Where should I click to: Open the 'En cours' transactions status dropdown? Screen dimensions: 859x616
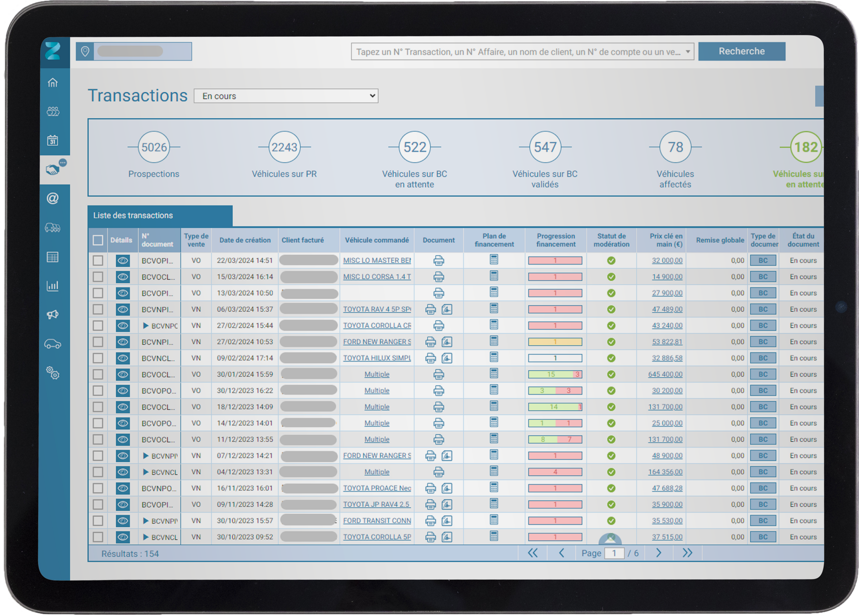tap(286, 96)
